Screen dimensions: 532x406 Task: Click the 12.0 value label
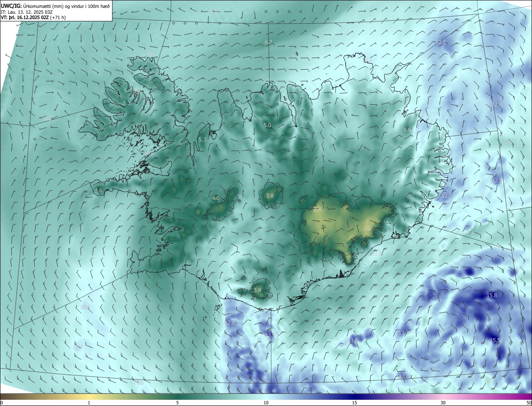(497, 104)
